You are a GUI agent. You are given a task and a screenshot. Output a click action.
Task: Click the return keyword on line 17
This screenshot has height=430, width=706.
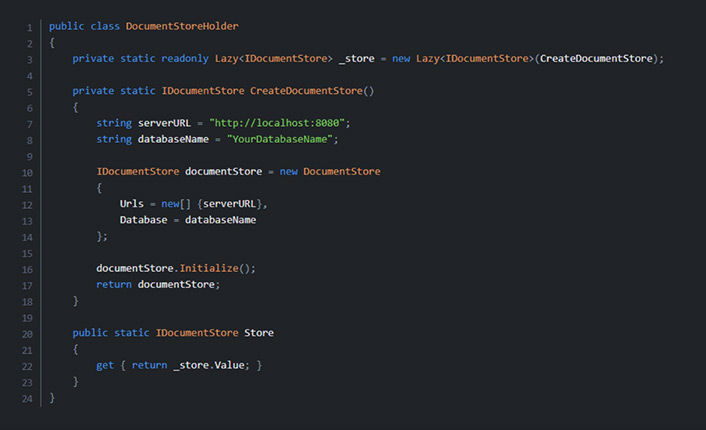113,284
